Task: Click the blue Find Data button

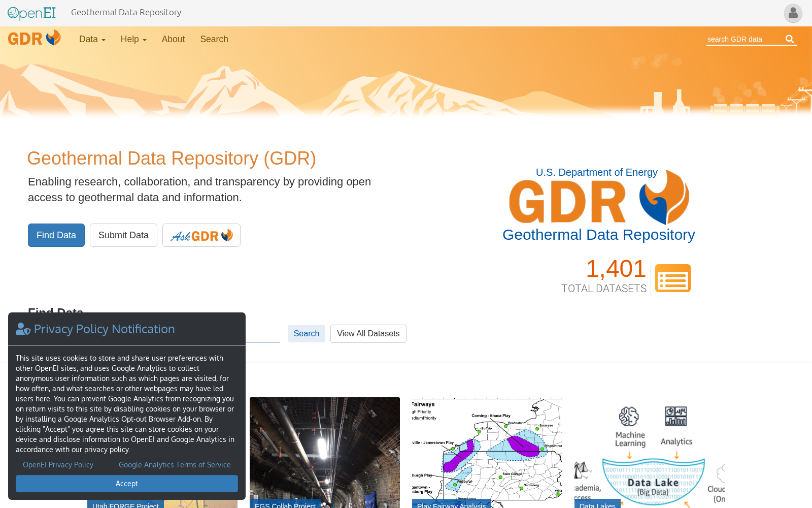Action: tap(56, 235)
